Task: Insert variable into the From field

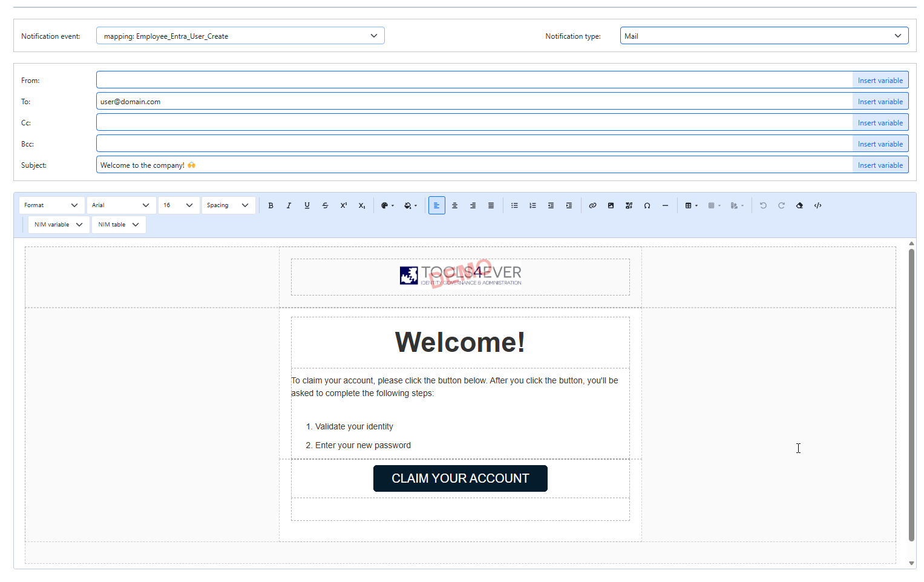Action: pyautogui.click(x=880, y=80)
